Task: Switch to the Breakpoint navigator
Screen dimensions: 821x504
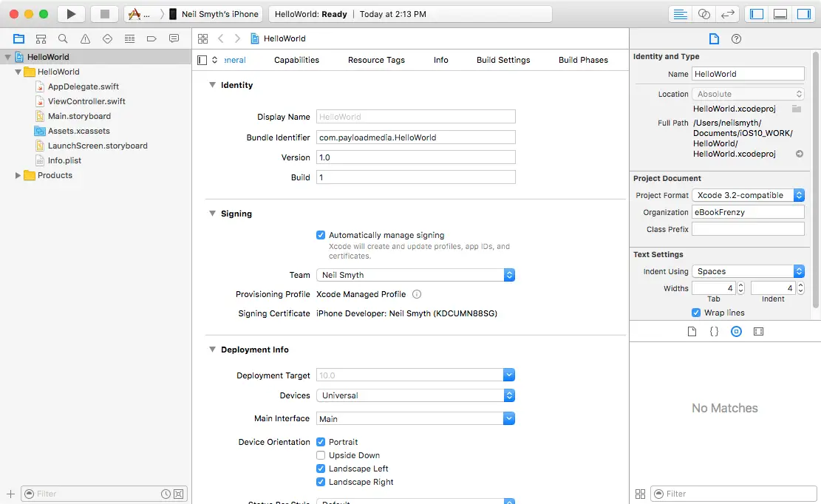Action: click(151, 38)
